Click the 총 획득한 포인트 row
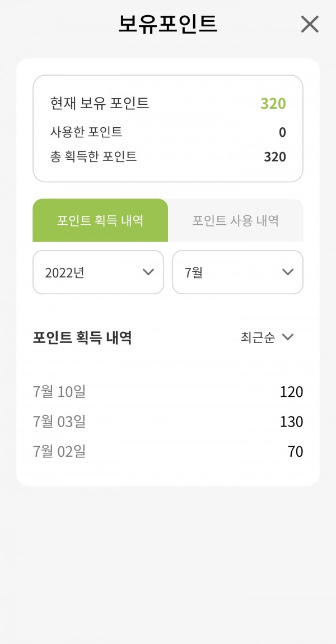 tap(168, 157)
